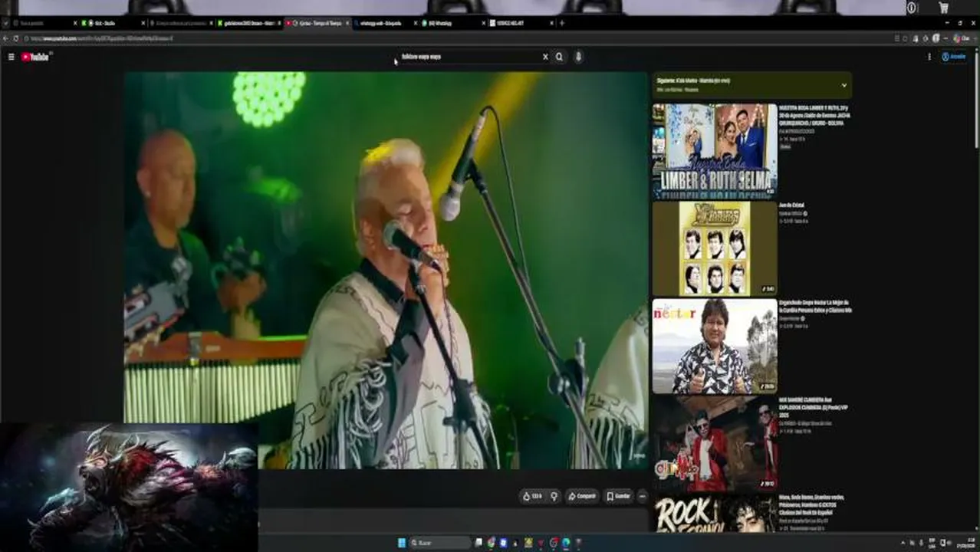Viewport: 980px width, 552px height.
Task: Click the main video player to pause
Action: pyautogui.click(x=386, y=270)
